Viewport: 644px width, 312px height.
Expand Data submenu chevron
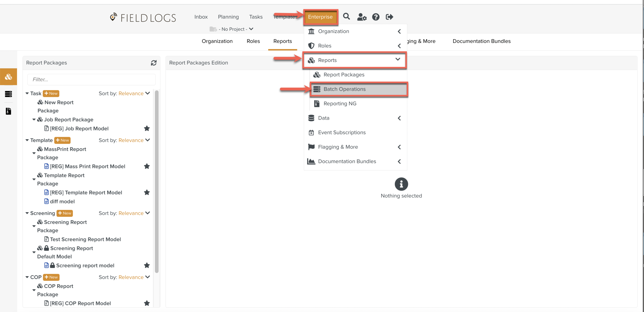pos(399,118)
